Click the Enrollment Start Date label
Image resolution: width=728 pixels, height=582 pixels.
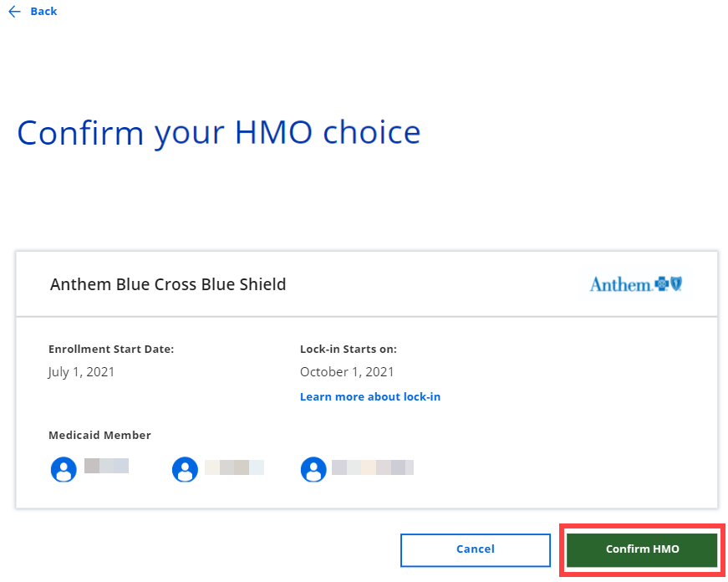tap(111, 350)
